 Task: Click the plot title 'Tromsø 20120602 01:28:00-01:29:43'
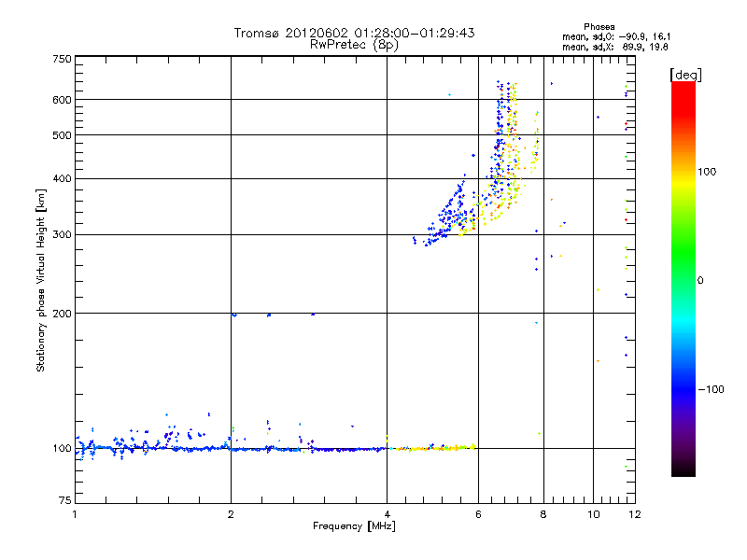(x=354, y=33)
